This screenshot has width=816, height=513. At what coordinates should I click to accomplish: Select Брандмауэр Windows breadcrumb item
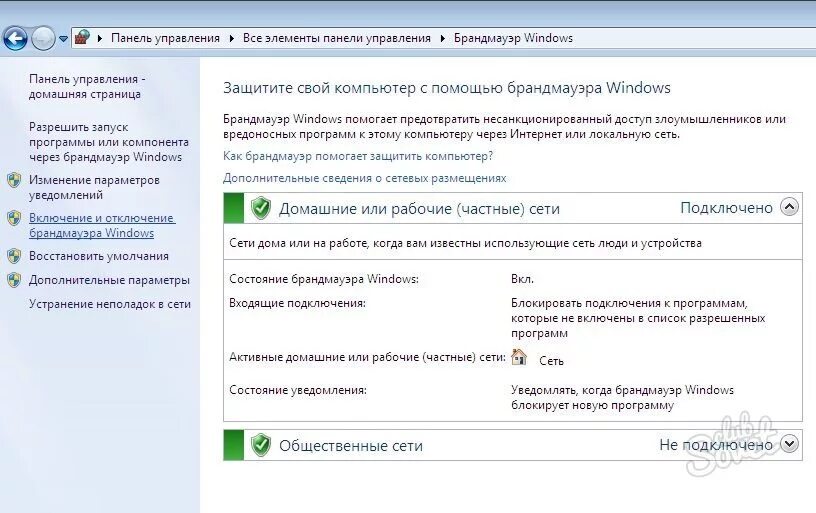click(x=513, y=38)
